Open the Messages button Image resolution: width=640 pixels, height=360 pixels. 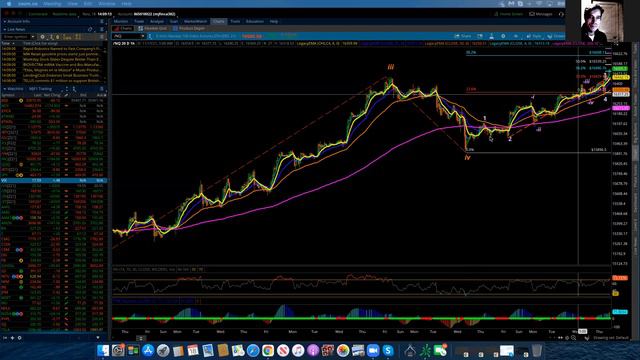click(541, 14)
